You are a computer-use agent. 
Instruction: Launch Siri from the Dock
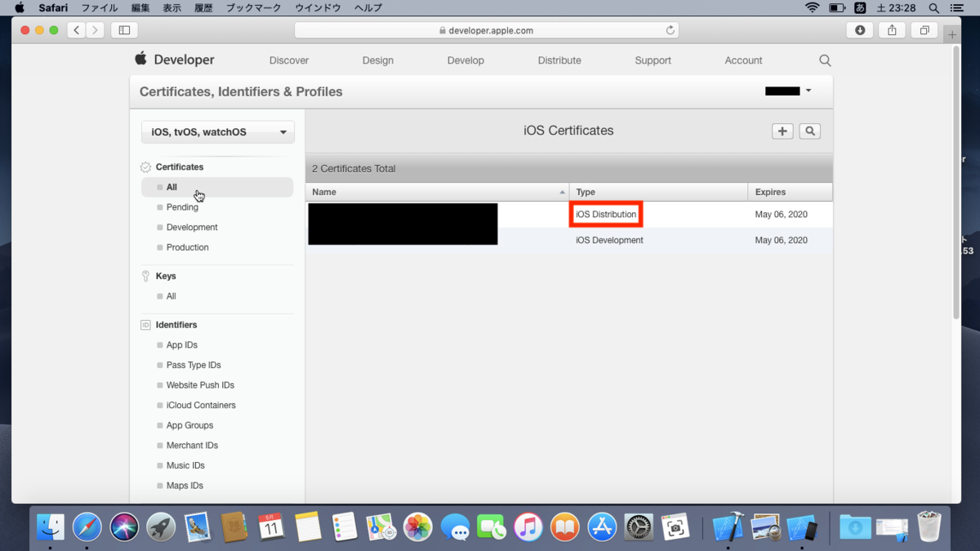124,528
